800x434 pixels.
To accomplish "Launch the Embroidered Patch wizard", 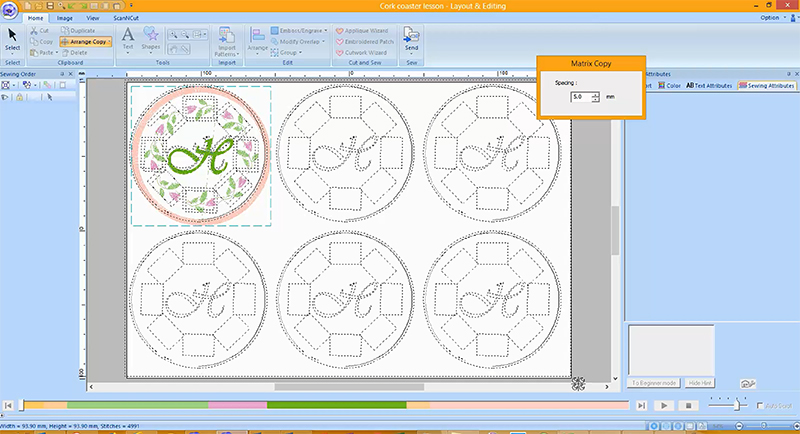I will point(365,42).
